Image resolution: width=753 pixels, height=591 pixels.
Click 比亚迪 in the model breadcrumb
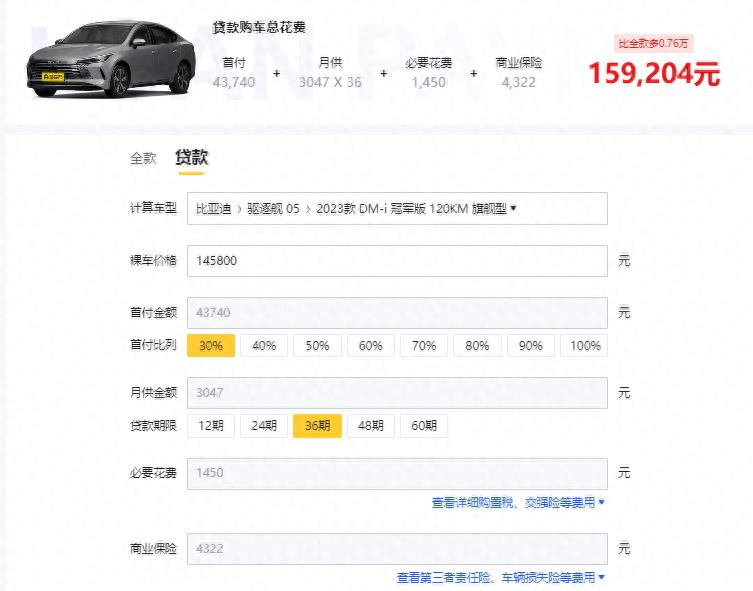[x=214, y=208]
